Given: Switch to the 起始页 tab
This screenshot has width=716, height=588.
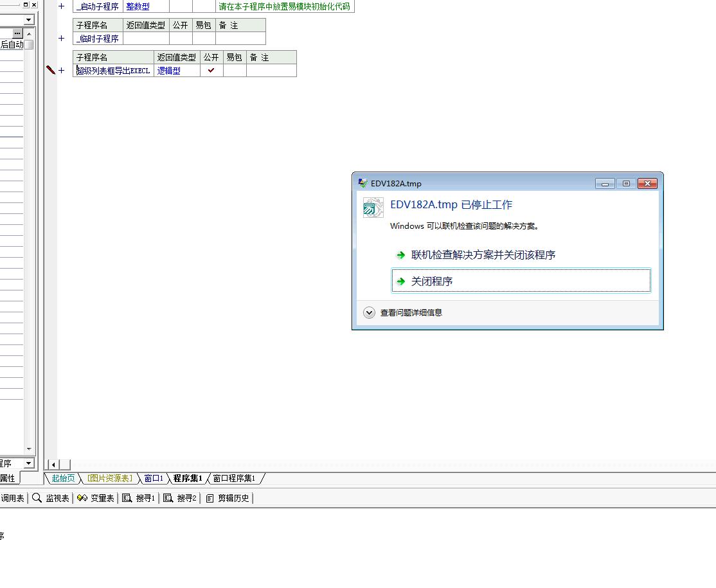Looking at the screenshot, I should coord(63,478).
